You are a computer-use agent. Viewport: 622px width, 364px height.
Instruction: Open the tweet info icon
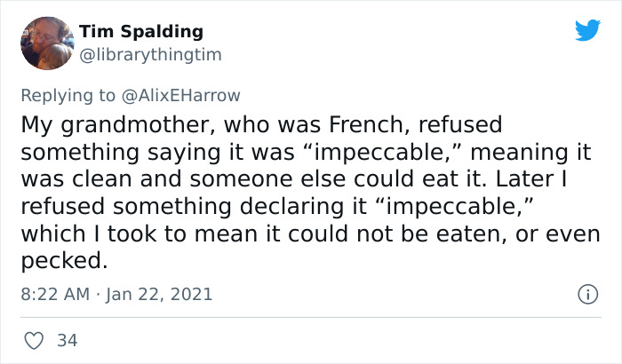pyautogui.click(x=586, y=293)
